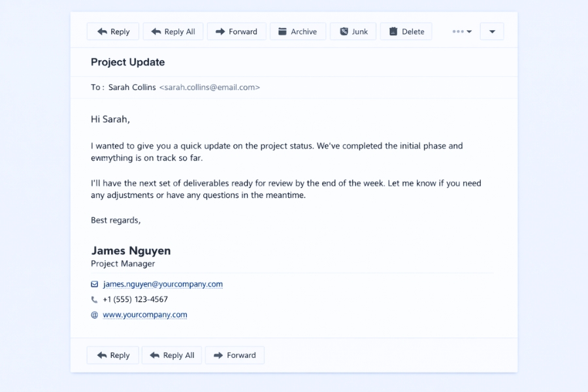
Task: Select the phone icon next to the number
Action: coord(94,299)
